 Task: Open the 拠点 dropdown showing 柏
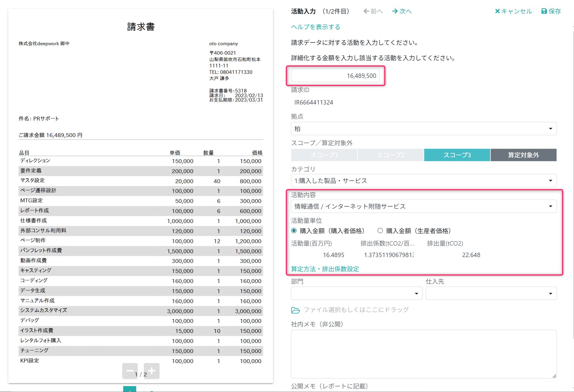tap(424, 129)
